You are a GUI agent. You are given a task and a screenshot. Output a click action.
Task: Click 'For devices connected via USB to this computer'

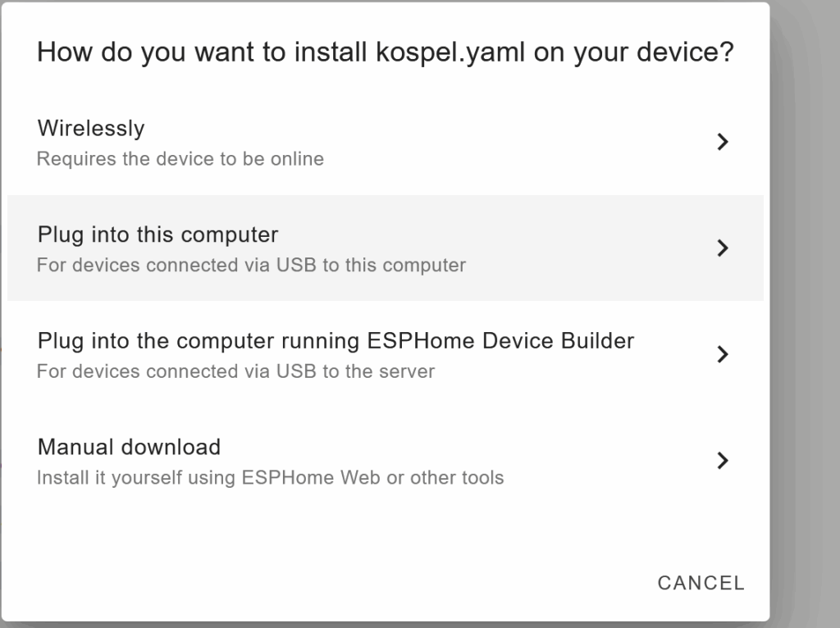[251, 266]
